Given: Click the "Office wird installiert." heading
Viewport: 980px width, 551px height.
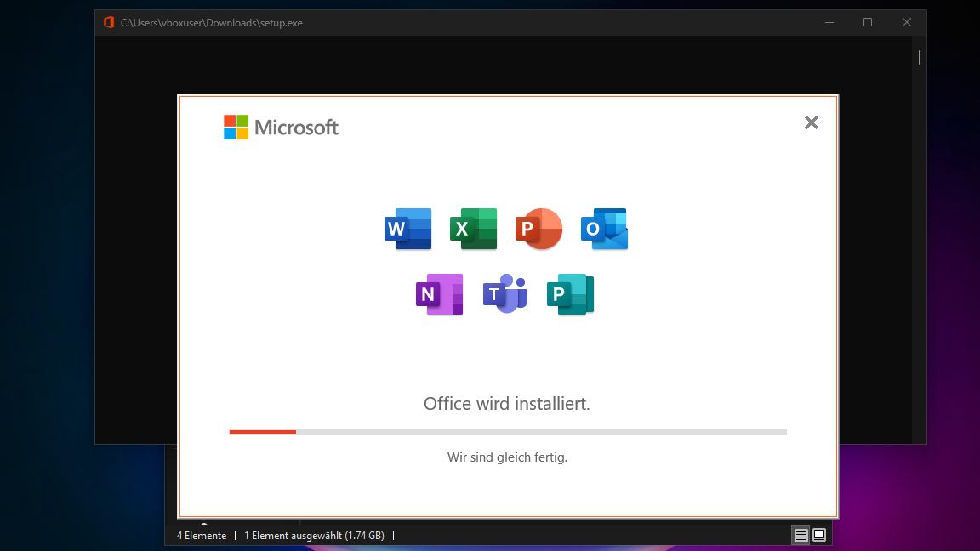Looking at the screenshot, I should [507, 404].
